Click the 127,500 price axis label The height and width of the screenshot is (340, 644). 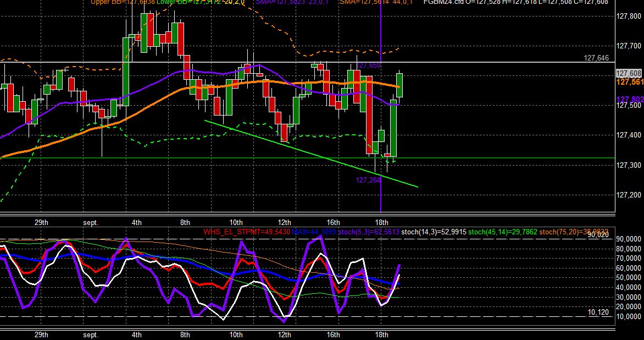tap(629, 106)
